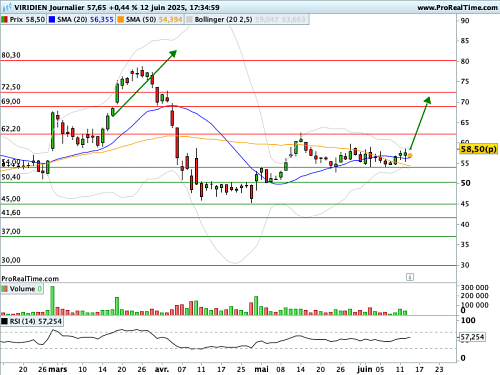500x375 pixels.
Task: Select the 37,00 support level label
Action: (11, 231)
